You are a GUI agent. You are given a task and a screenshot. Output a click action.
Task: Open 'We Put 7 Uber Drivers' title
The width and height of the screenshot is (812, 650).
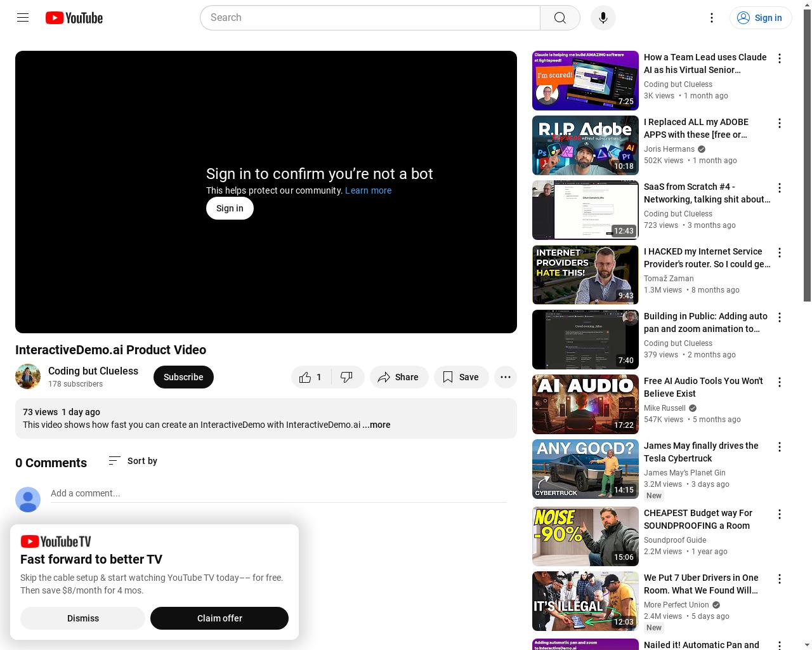(701, 584)
